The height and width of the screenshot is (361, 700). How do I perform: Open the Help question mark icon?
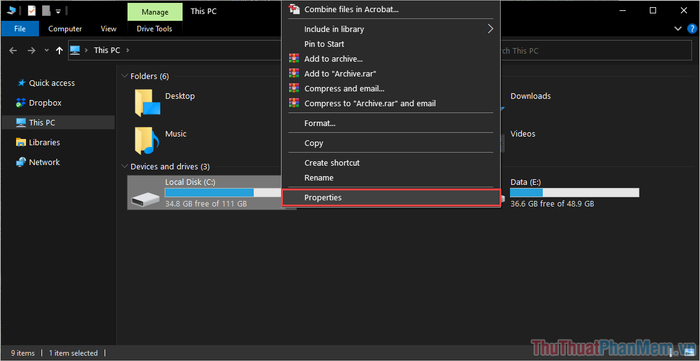pos(692,29)
